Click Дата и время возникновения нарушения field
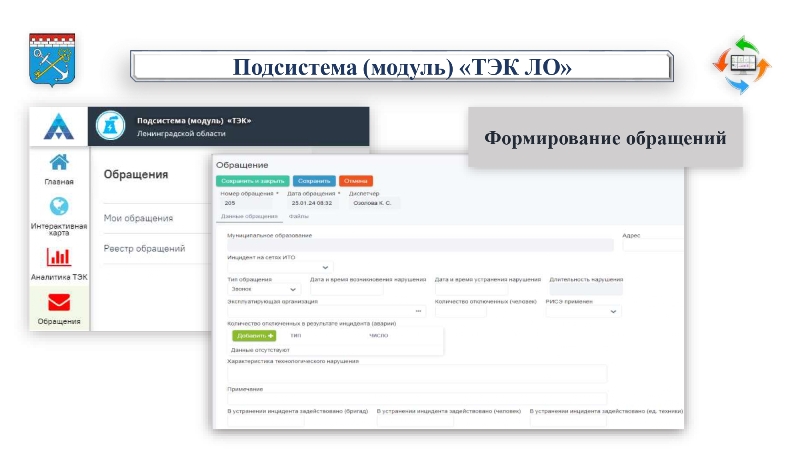 pyautogui.click(x=347, y=289)
